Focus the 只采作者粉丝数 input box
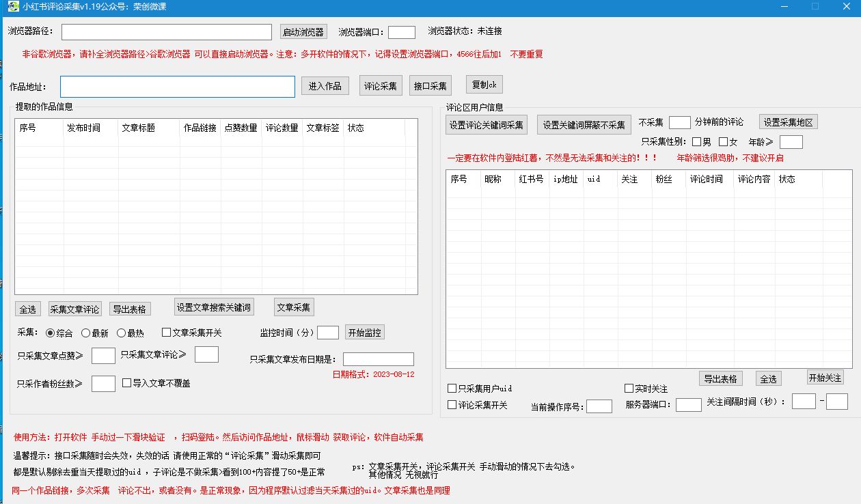Screen dimensions: 861x504 pyautogui.click(x=103, y=383)
